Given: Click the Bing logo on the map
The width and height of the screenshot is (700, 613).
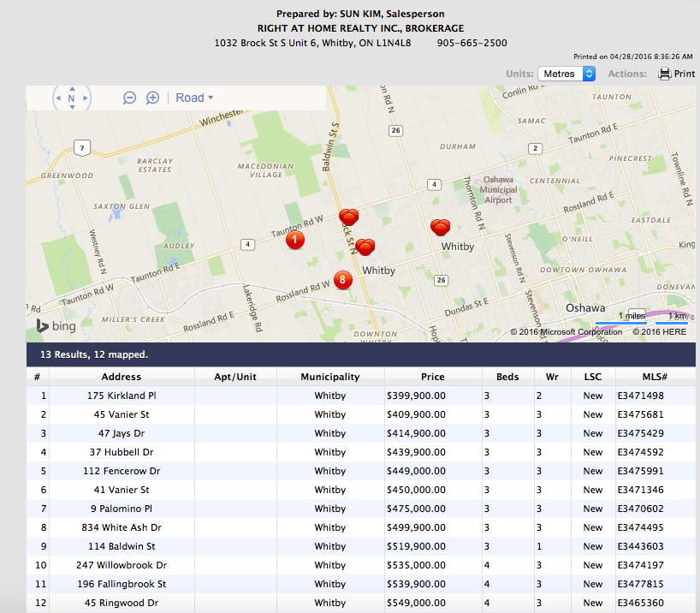Looking at the screenshot, I should tap(56, 326).
